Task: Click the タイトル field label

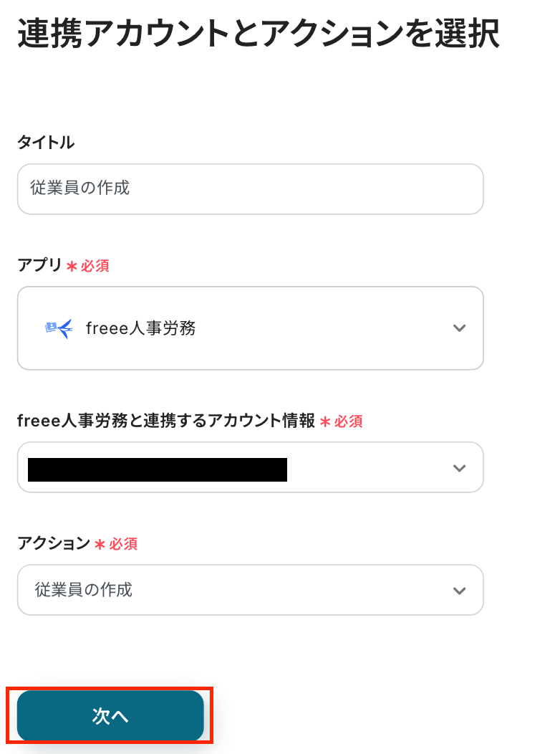Action: point(46,142)
